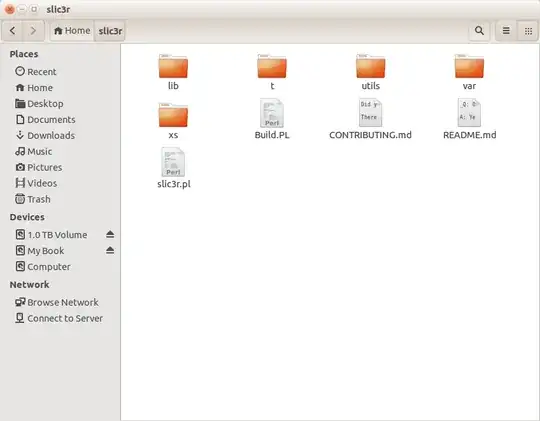Open the search magnifier icon
The height and width of the screenshot is (421, 540).
(x=479, y=31)
